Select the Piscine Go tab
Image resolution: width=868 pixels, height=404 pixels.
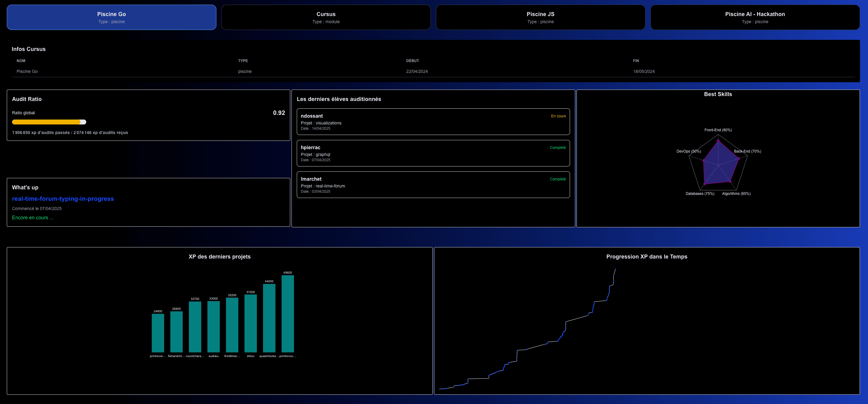[x=112, y=17]
